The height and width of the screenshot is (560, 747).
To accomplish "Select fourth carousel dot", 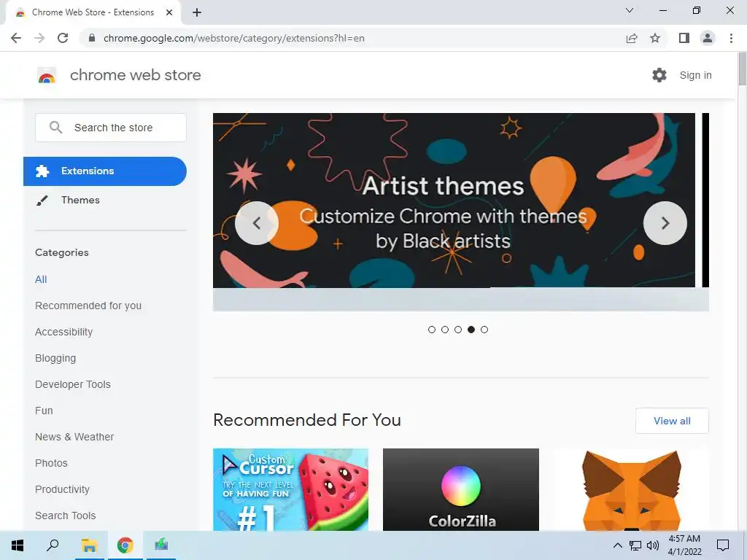I will pyautogui.click(x=471, y=330).
